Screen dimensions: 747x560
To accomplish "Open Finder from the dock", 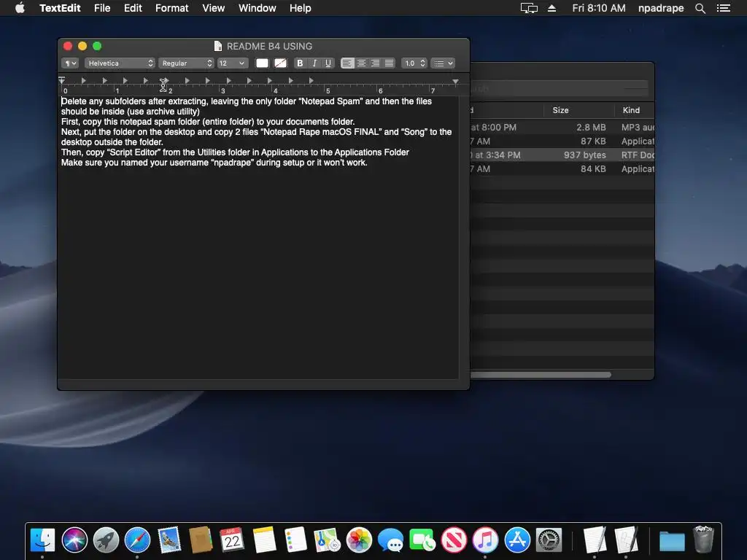I will pos(42,540).
